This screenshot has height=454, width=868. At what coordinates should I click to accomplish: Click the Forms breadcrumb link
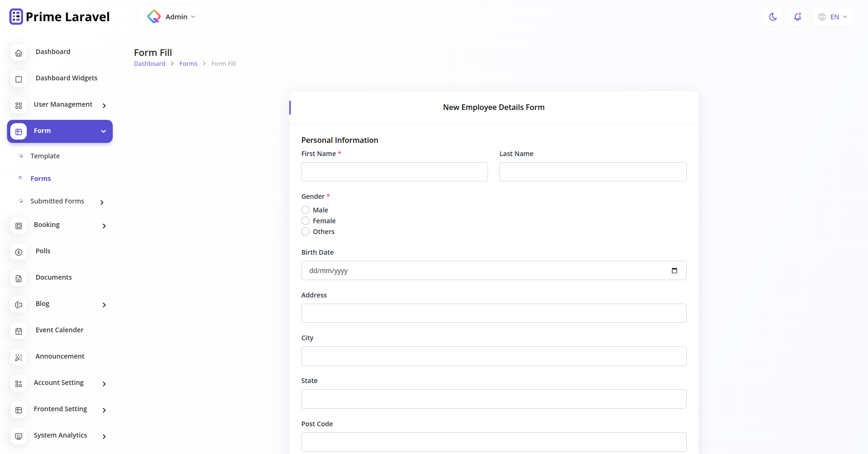click(x=188, y=63)
